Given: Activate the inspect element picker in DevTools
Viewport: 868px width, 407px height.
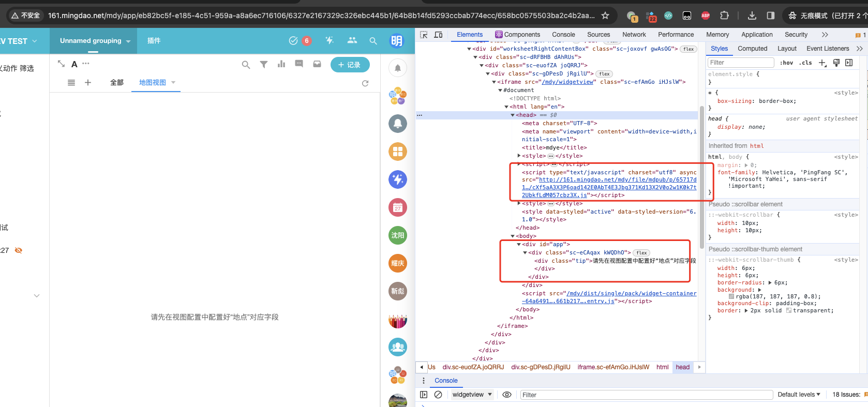Looking at the screenshot, I should tap(424, 35).
